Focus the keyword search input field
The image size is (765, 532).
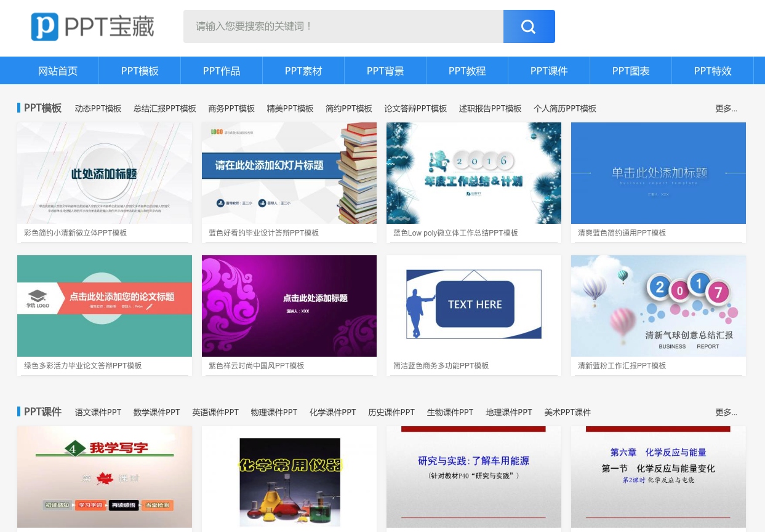pos(343,26)
